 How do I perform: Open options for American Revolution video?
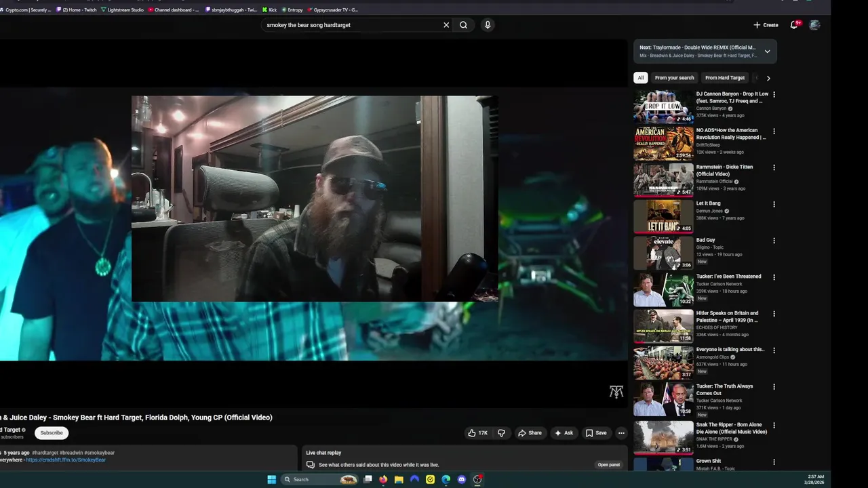click(x=774, y=131)
